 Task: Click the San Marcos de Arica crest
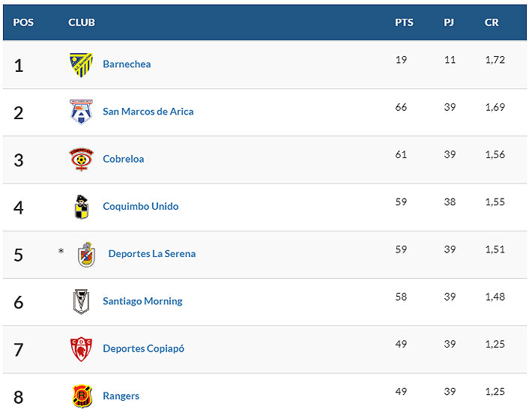(x=81, y=112)
